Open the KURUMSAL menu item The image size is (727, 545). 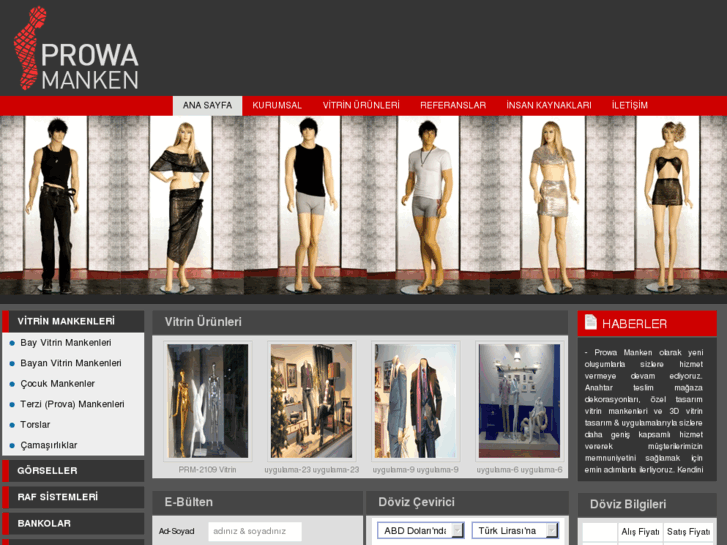pos(277,105)
